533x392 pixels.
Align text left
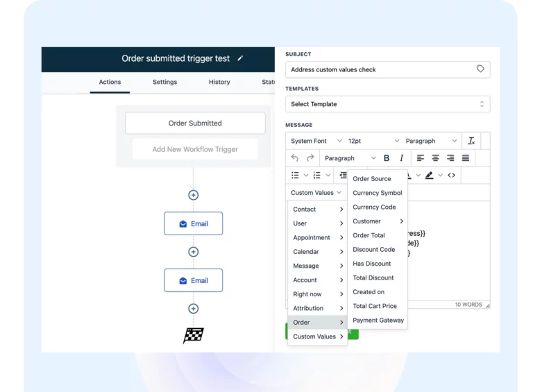pos(421,158)
